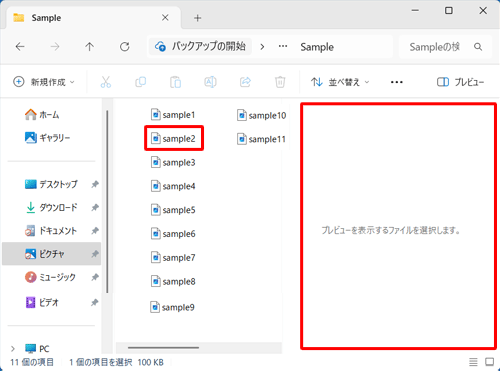Open ビデオ in navigation pane

point(42,302)
